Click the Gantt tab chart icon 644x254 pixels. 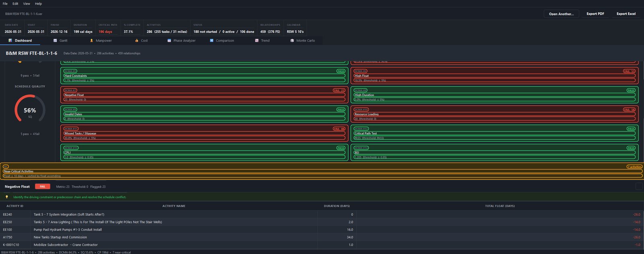pyautogui.click(x=55, y=41)
